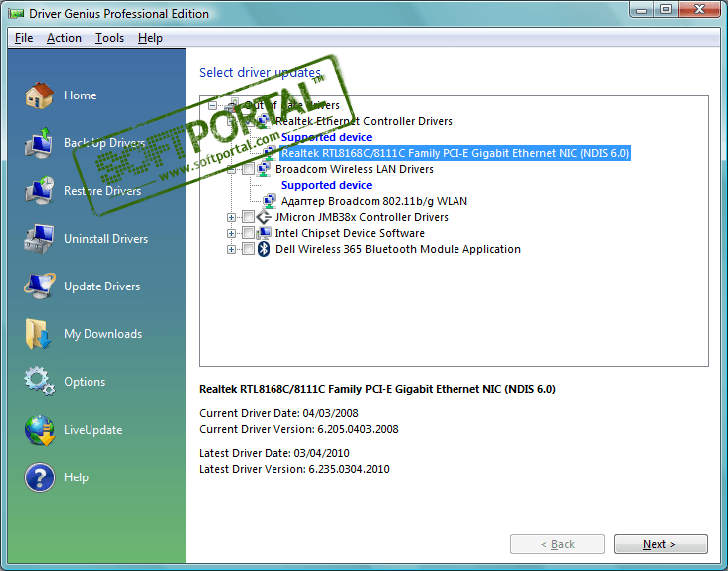Click the Options gears icon
This screenshot has width=728, height=571.
point(40,382)
